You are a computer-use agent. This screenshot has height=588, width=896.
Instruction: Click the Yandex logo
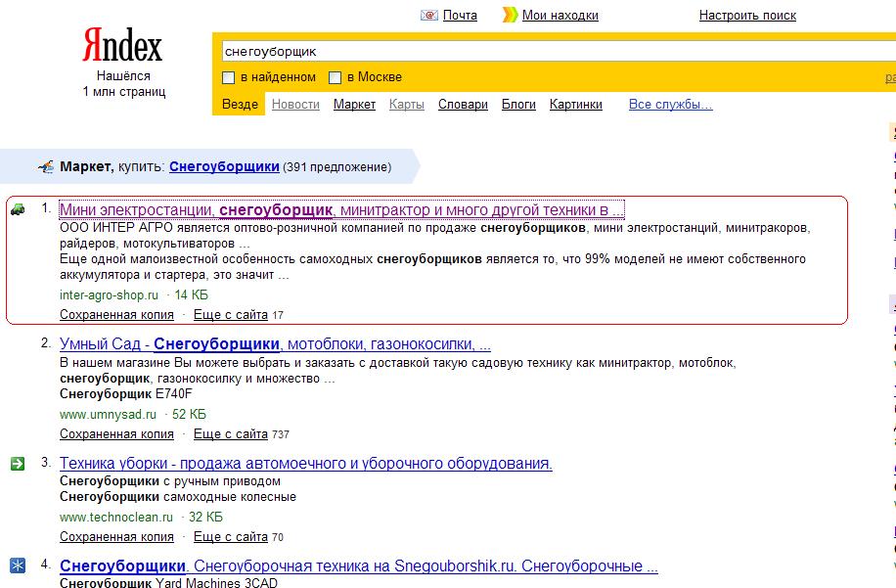[x=122, y=45]
